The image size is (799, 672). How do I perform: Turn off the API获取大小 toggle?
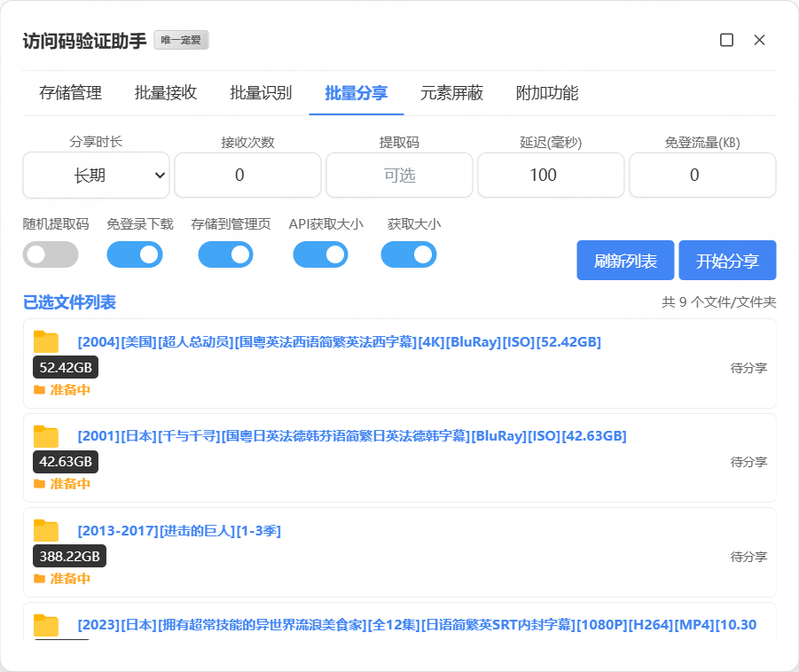pos(320,254)
